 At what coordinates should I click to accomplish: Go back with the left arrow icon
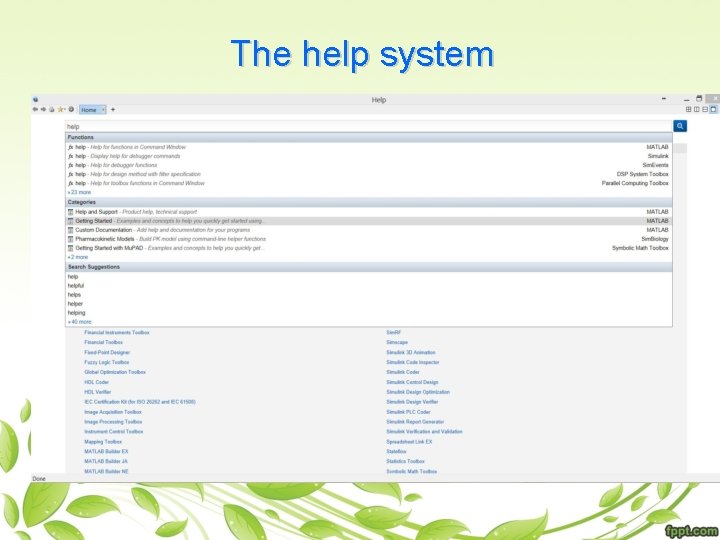click(x=35, y=109)
